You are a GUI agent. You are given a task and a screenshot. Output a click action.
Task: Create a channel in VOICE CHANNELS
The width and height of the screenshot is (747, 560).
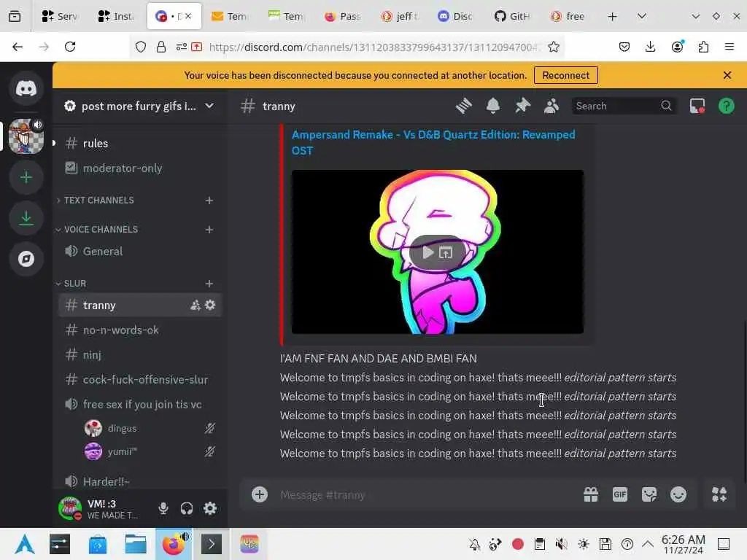[209, 230]
